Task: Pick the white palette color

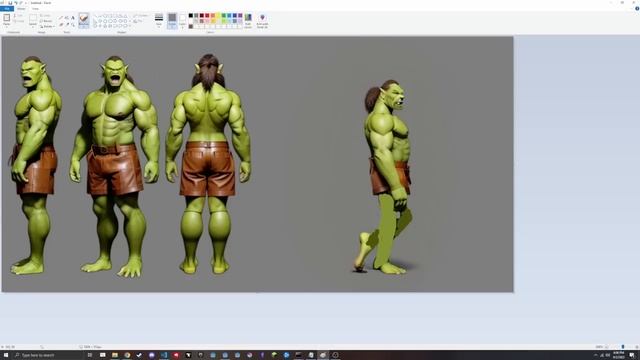Action: pos(191,21)
